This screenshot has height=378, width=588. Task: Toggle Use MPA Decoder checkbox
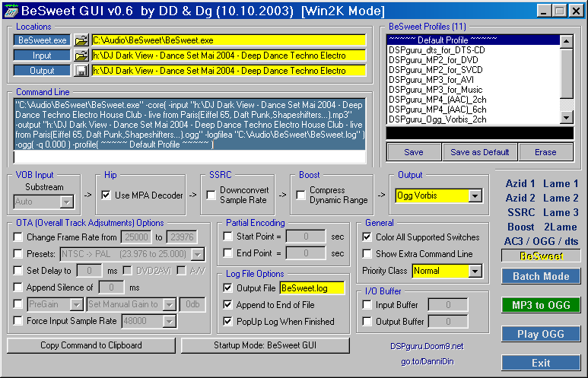[106, 195]
